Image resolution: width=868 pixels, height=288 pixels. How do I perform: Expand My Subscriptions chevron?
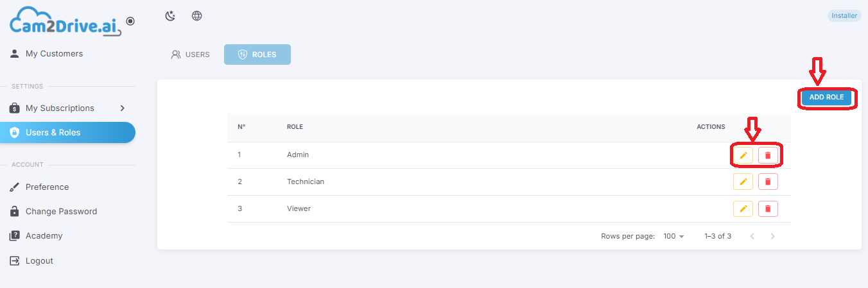point(123,108)
